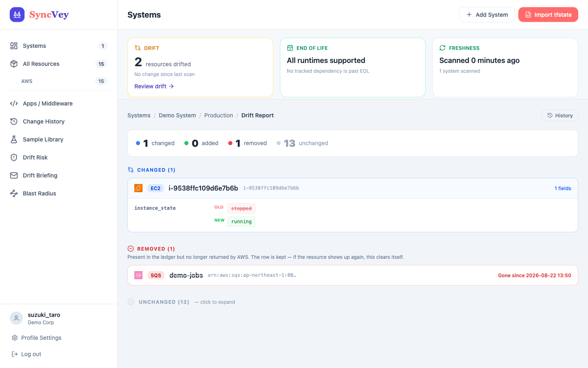Click the '1 removed' counter
588x368 pixels.
click(247, 143)
